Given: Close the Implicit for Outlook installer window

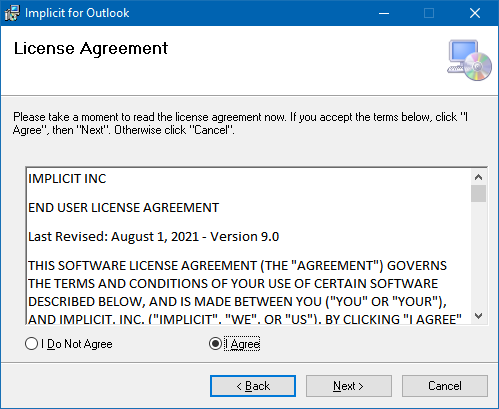Looking at the screenshot, I should click(x=475, y=13).
